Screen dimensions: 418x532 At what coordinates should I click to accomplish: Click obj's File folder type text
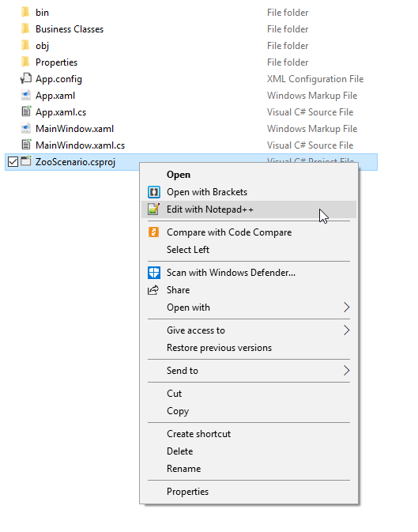(288, 46)
